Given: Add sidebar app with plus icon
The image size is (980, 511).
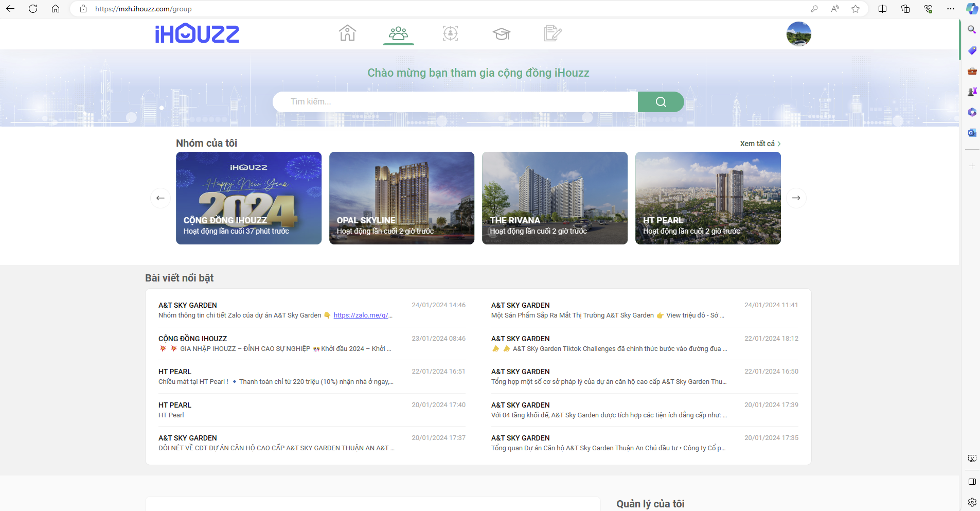Looking at the screenshot, I should click(x=972, y=166).
